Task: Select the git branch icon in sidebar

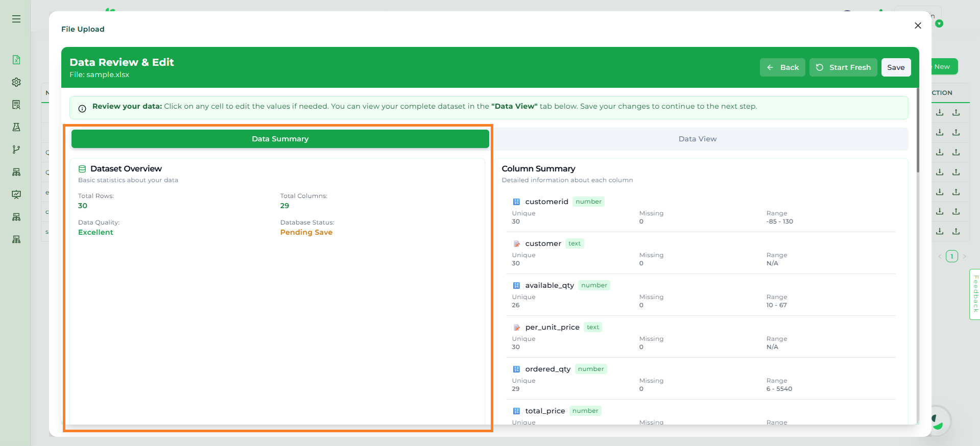Action: click(x=16, y=150)
